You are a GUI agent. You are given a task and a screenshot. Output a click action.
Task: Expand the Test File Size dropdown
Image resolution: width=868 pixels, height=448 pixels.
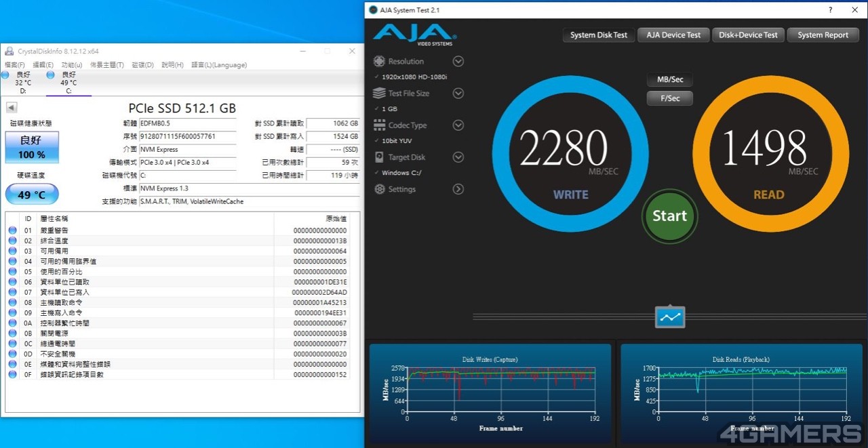[458, 93]
